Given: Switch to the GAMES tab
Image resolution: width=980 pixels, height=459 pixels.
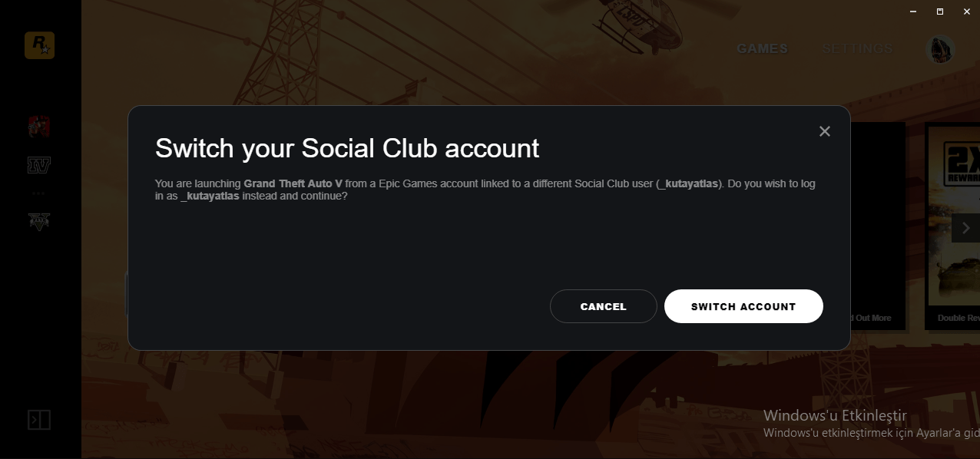Looking at the screenshot, I should pos(762,48).
